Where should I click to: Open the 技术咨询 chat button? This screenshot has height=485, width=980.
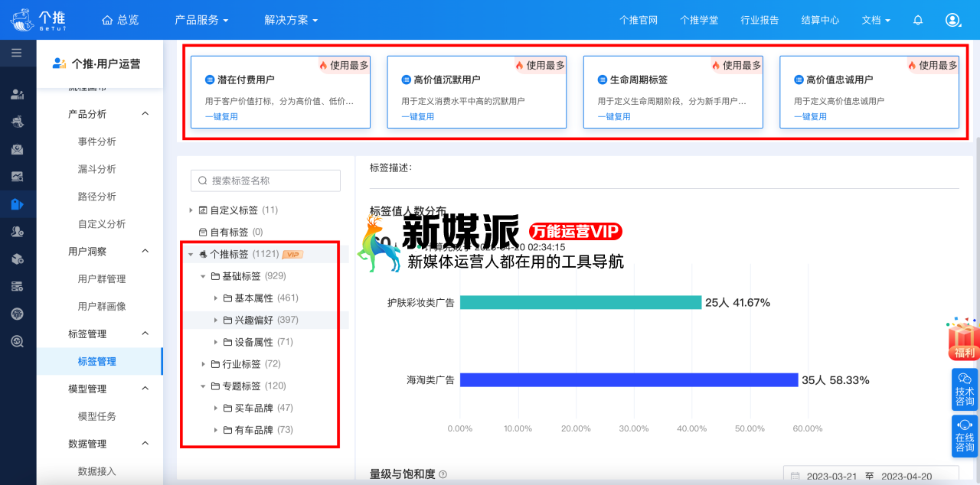coord(965,389)
